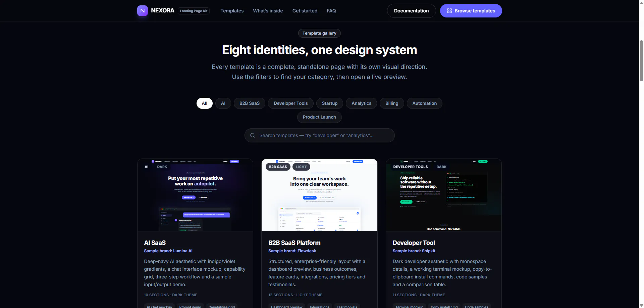The height and width of the screenshot is (308, 644).
Task: Open Templates in the top navigation
Action: (232, 11)
